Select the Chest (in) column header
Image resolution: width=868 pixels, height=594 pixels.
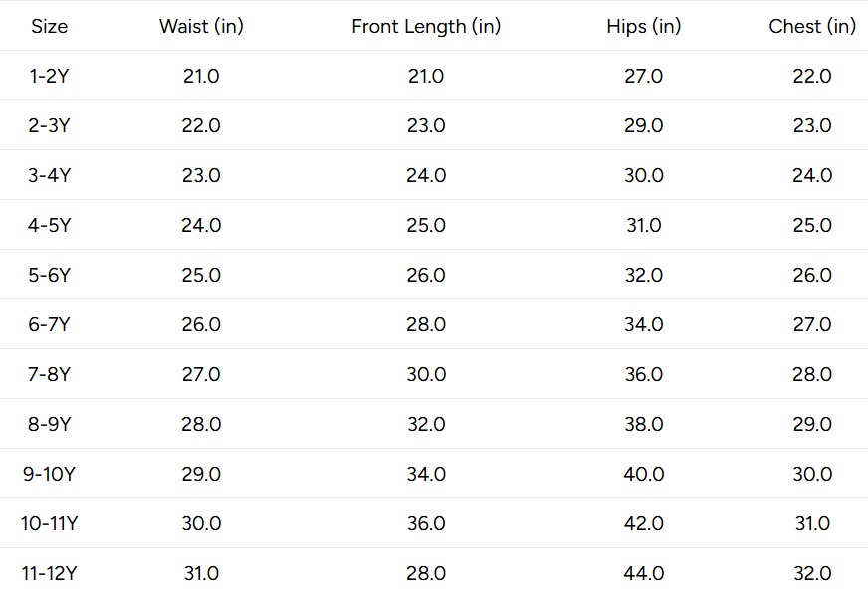pos(812,26)
